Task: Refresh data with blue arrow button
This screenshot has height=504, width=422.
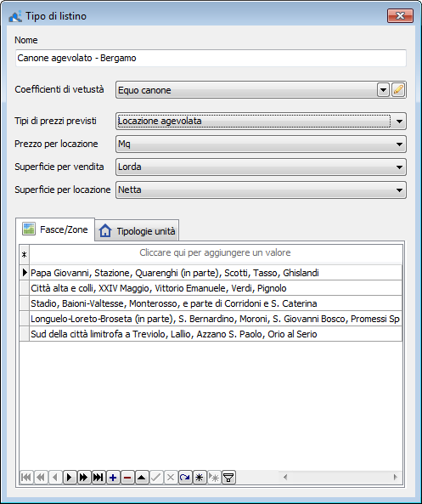Action: tap(185, 478)
